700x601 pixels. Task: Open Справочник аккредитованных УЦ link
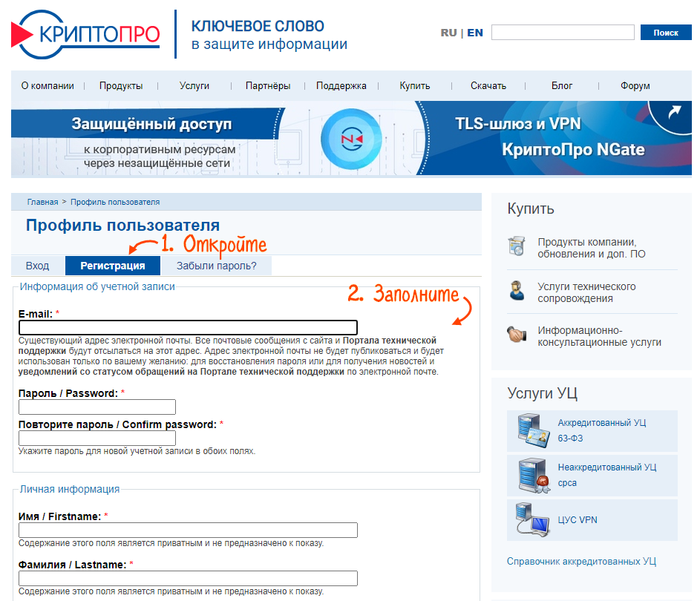click(x=581, y=561)
